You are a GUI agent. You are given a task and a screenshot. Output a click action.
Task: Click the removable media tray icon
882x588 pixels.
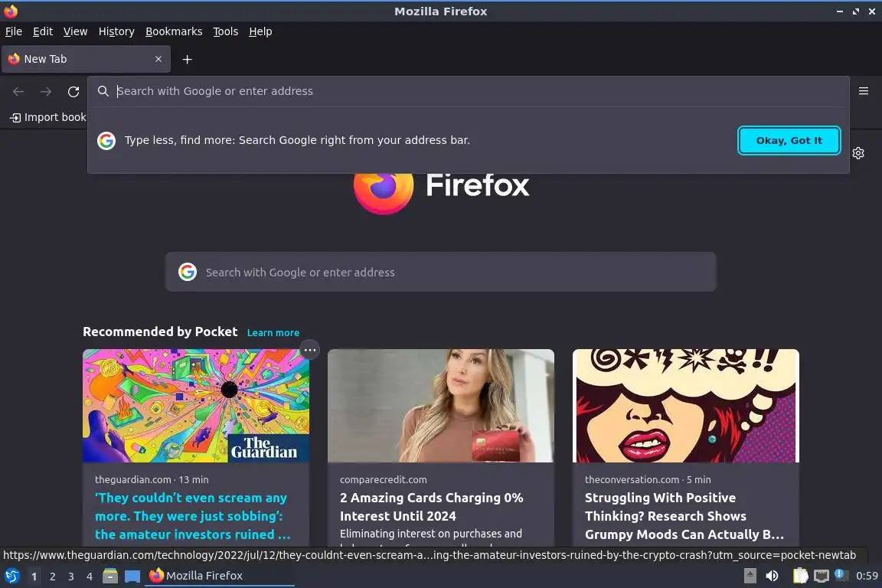[750, 576]
